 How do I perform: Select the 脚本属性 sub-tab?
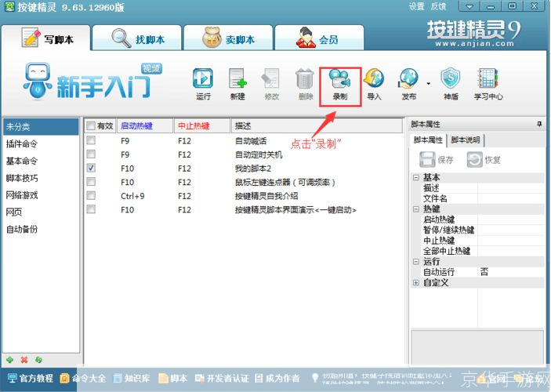point(428,140)
